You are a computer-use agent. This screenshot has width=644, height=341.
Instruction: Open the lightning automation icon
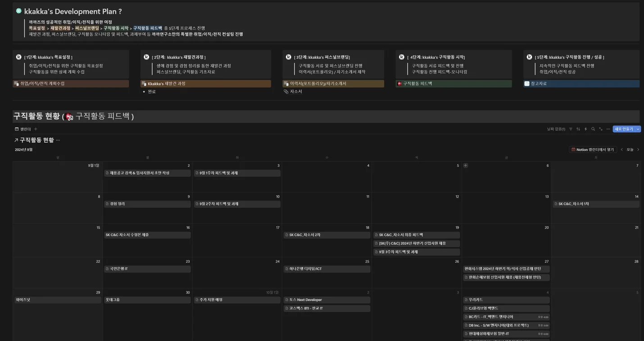coord(585,129)
